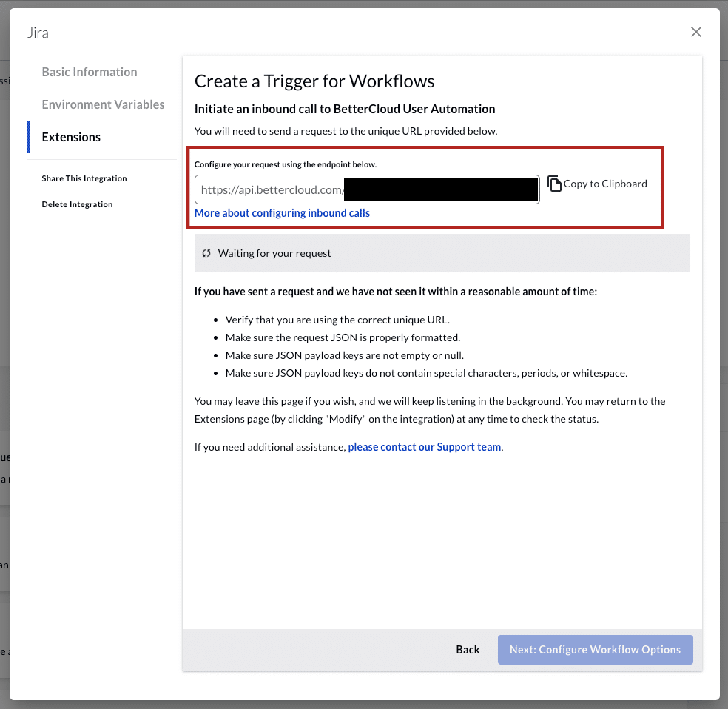
Task: Click the refresh spinner beside Waiting for your request
Action: coord(206,253)
